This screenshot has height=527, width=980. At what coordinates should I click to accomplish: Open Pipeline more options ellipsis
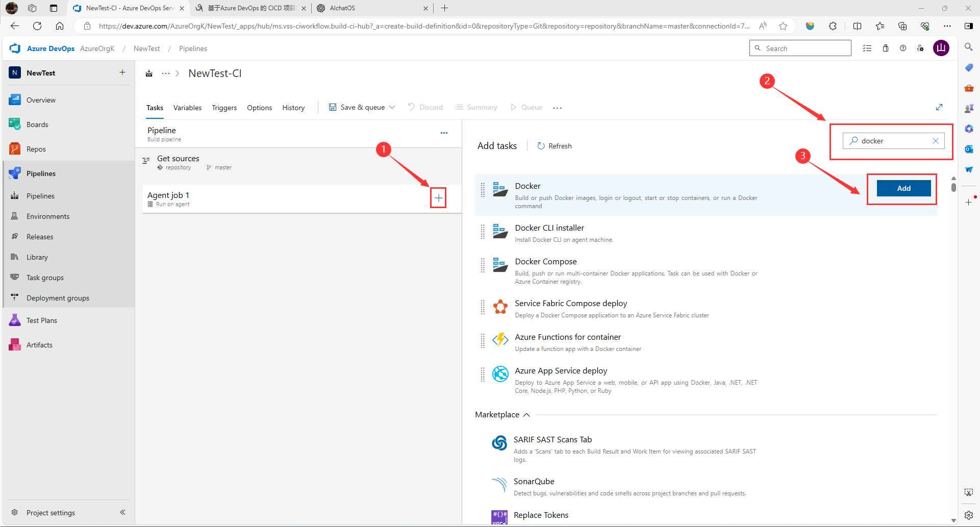[x=444, y=133]
